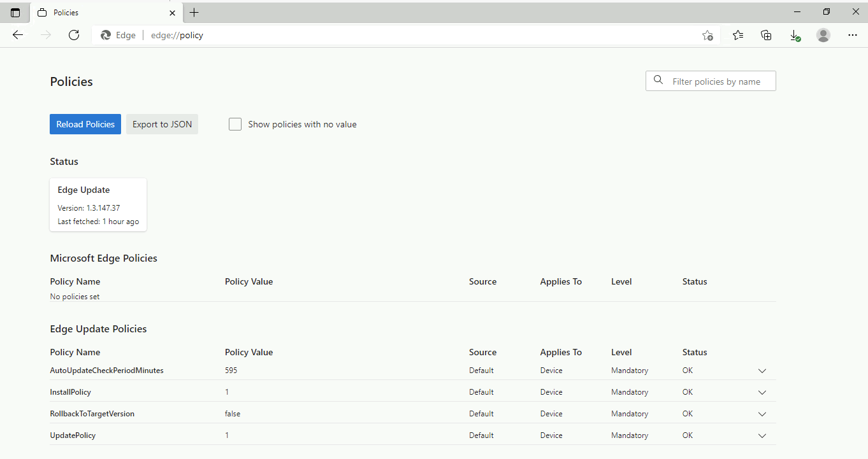Screen dimensions: 868x459
Task: Add this page to favorites star icon
Action: [707, 36]
